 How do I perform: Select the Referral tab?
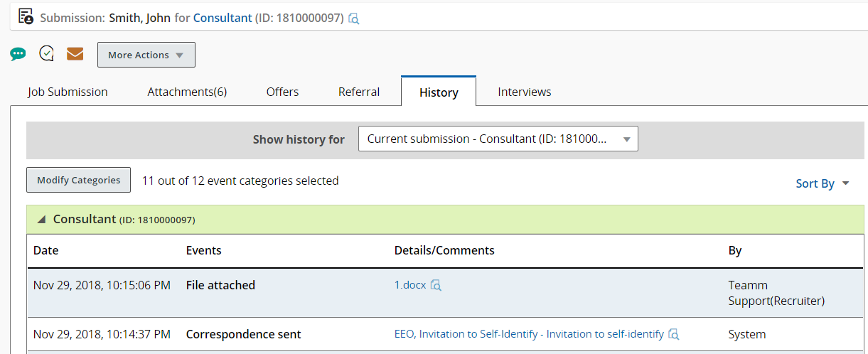click(358, 92)
